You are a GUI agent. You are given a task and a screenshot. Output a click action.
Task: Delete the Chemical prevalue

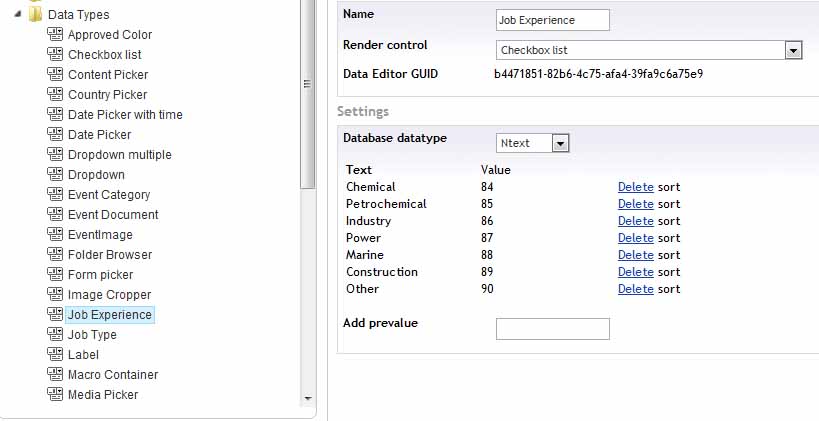[635, 187]
